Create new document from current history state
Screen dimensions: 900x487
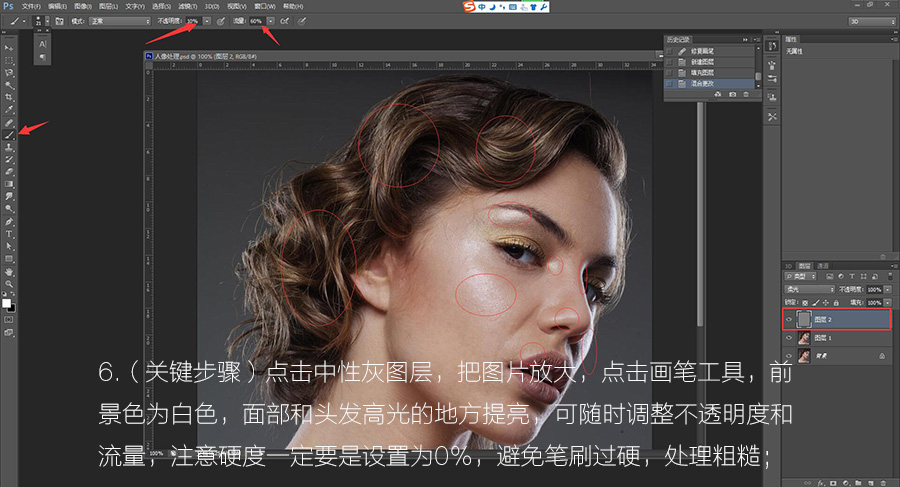click(x=718, y=94)
